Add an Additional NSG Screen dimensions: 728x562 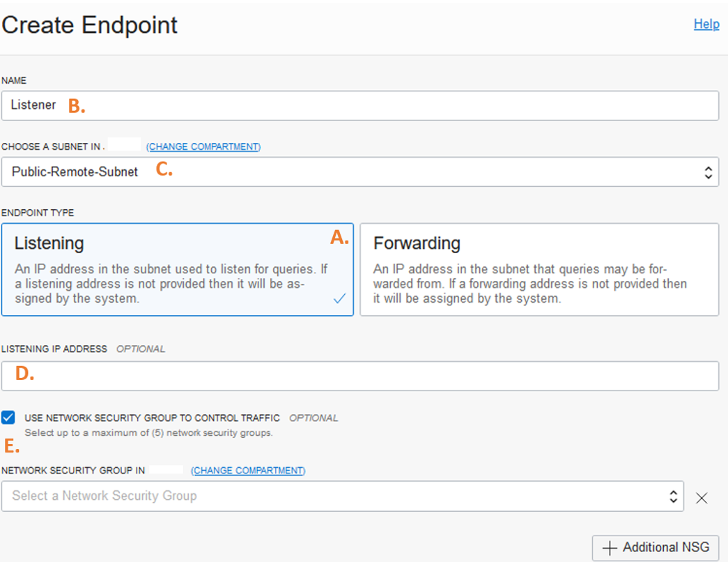pyautogui.click(x=655, y=547)
